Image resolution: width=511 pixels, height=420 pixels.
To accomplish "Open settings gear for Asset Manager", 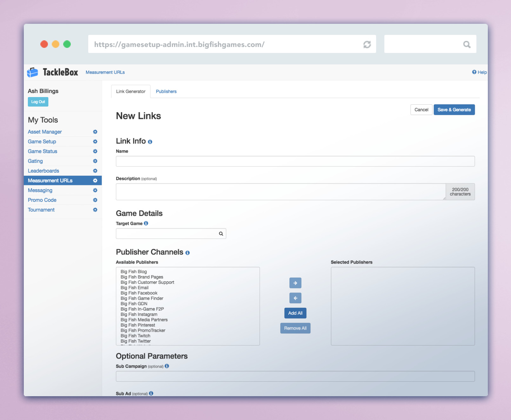I will coord(95,132).
